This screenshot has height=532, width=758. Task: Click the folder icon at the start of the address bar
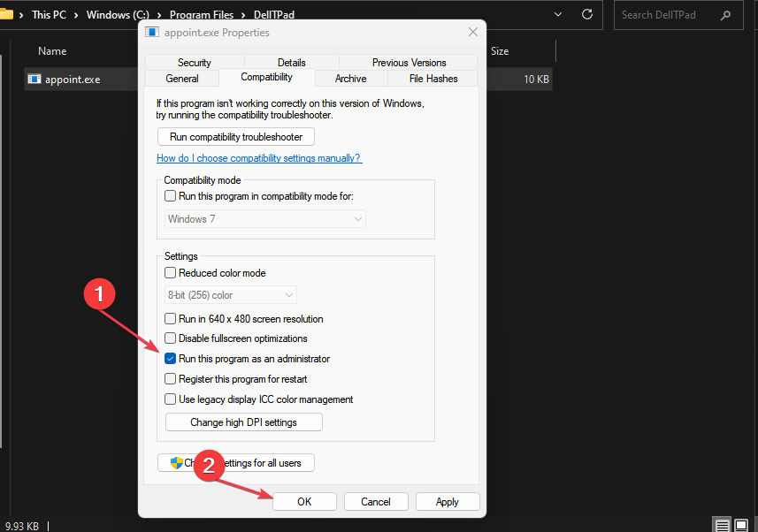pos(9,14)
